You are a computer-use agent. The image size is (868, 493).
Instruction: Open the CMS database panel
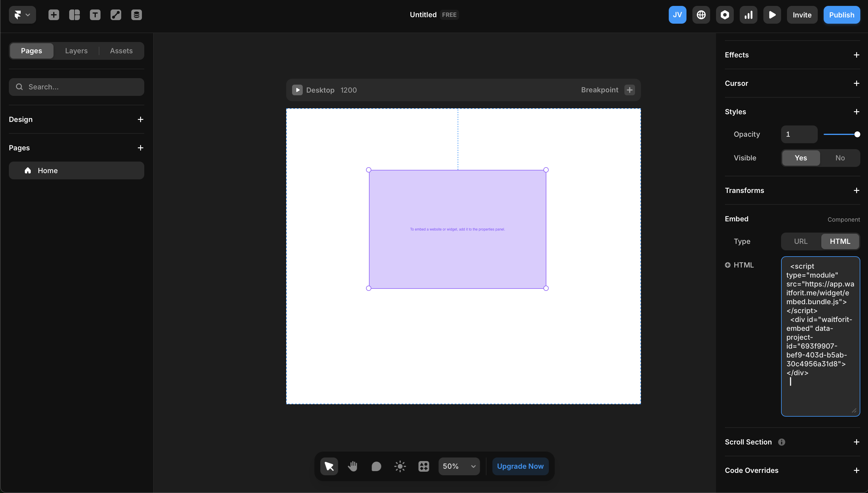coord(136,14)
